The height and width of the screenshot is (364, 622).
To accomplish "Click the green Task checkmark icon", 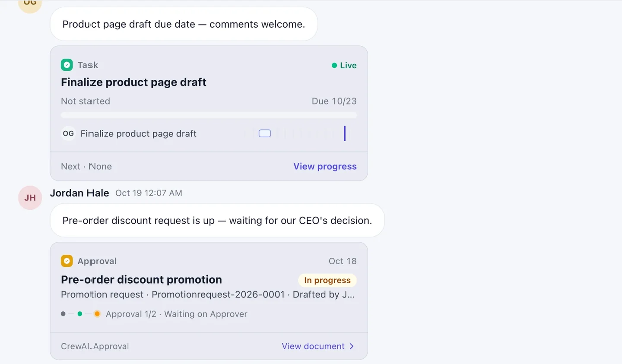I will coord(67,65).
